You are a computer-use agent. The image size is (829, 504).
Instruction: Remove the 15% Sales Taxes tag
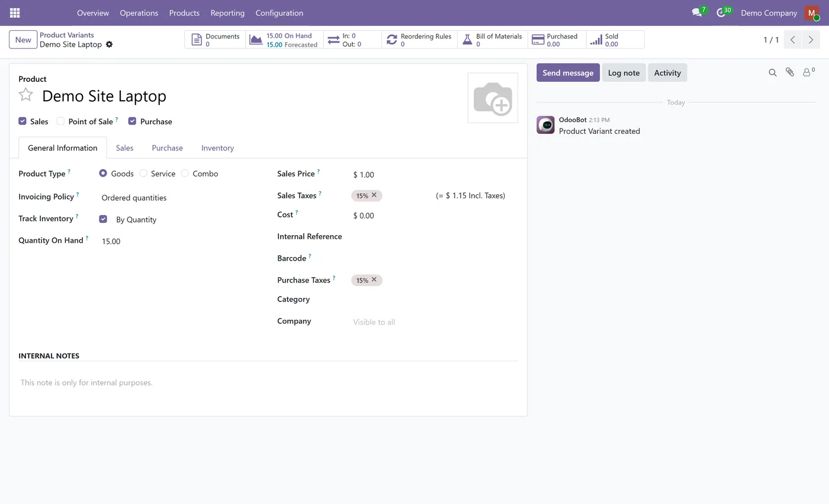tap(374, 195)
